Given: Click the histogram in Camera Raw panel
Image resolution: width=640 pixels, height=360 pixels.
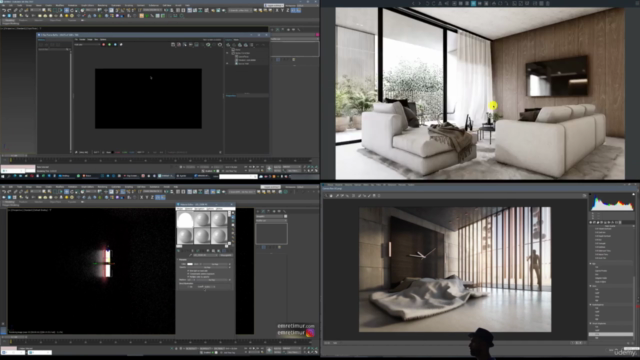Looking at the screenshot, I should tap(612, 203).
